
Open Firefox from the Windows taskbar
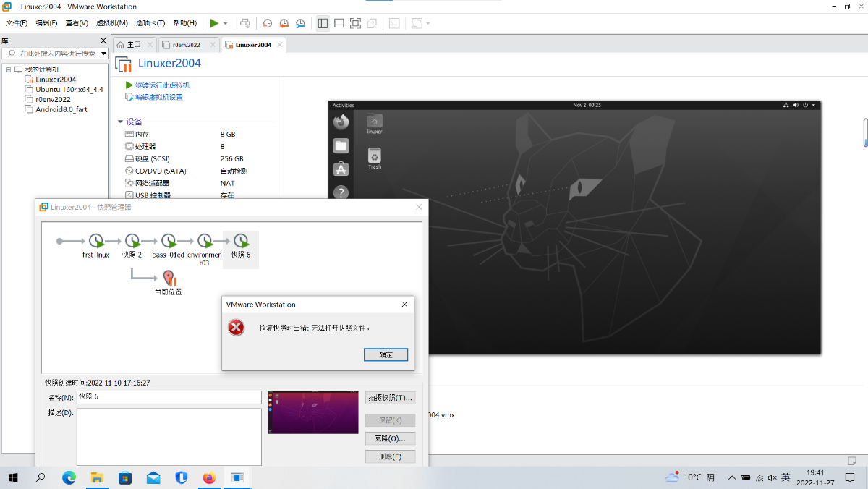[x=209, y=477]
